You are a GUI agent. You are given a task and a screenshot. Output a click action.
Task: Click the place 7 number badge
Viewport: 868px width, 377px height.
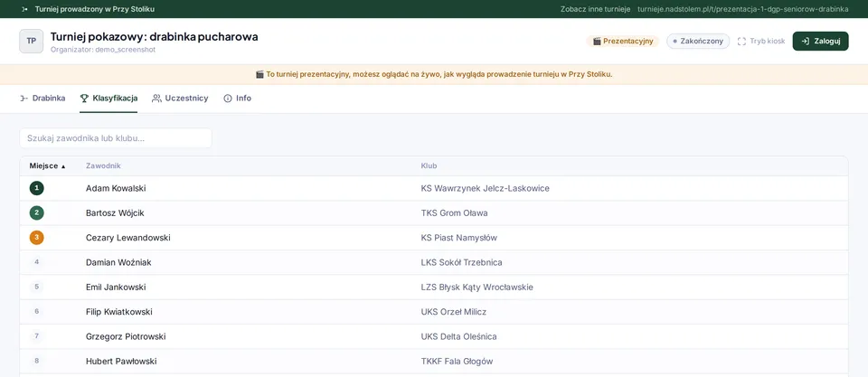click(x=36, y=336)
